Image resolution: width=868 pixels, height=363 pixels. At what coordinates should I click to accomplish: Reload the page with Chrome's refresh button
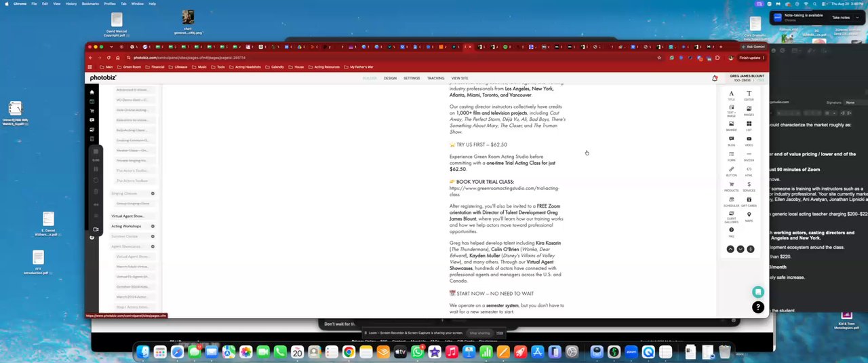tap(108, 58)
